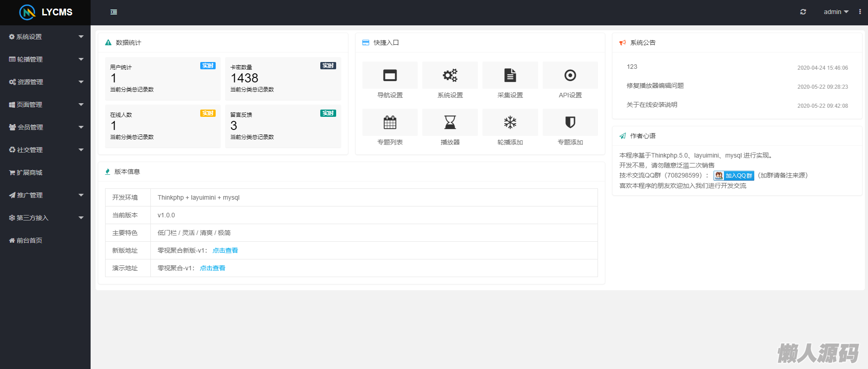Image resolution: width=868 pixels, height=369 pixels.
Task: Click the card icon by 快捷入口
Action: pyautogui.click(x=366, y=43)
